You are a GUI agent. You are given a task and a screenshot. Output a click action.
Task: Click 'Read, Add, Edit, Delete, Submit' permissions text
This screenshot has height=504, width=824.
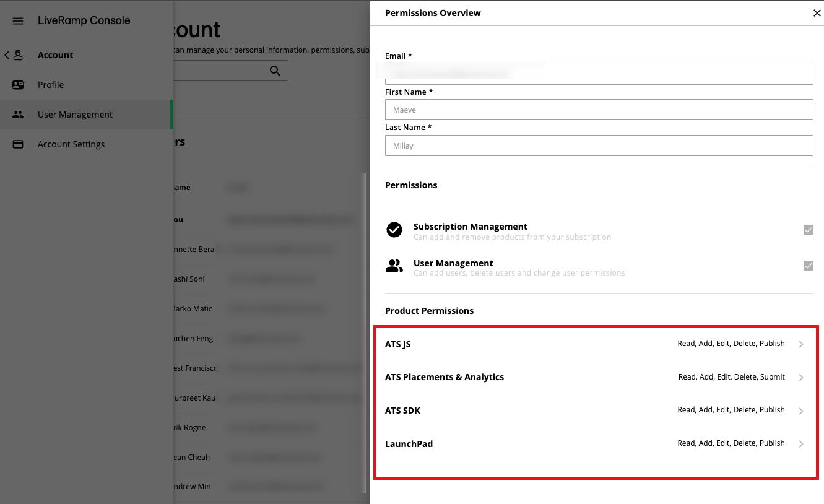click(732, 377)
